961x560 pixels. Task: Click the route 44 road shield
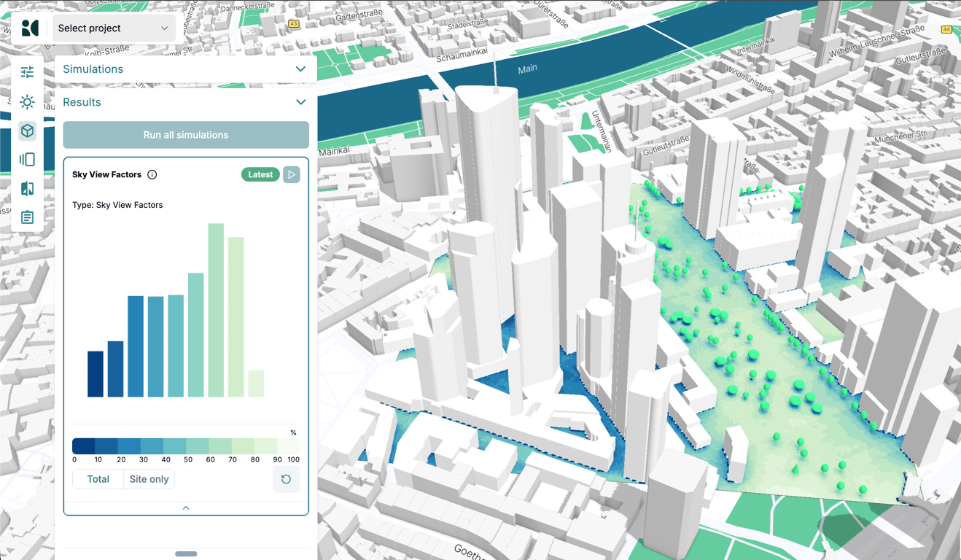click(x=946, y=30)
